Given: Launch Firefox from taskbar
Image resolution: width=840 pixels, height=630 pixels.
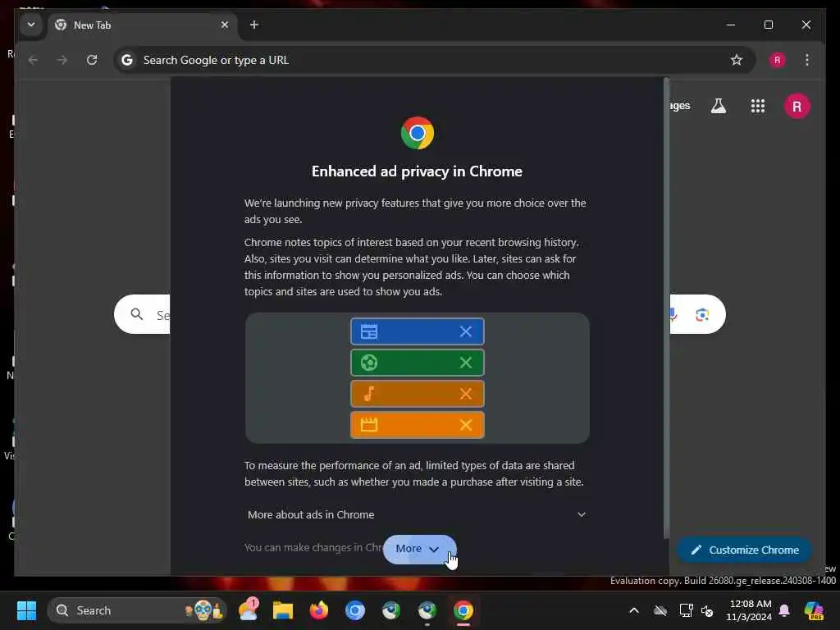Looking at the screenshot, I should [319, 610].
